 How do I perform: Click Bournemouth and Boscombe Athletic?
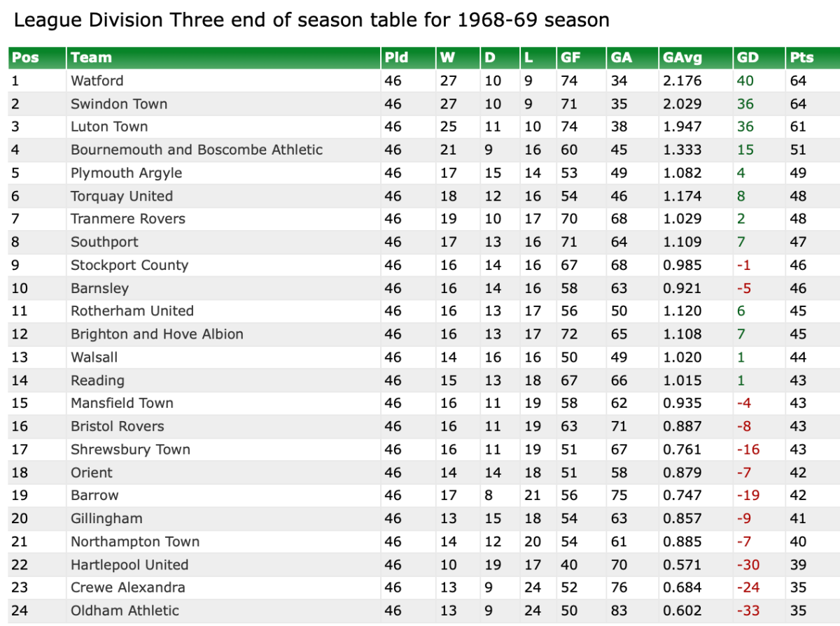pyautogui.click(x=197, y=150)
